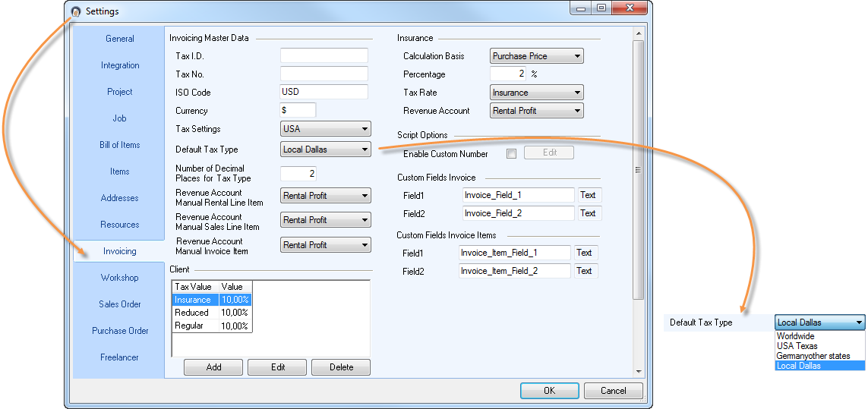The width and height of the screenshot is (868, 409).
Task: Open the Calculation Basis dropdown
Action: (x=536, y=56)
